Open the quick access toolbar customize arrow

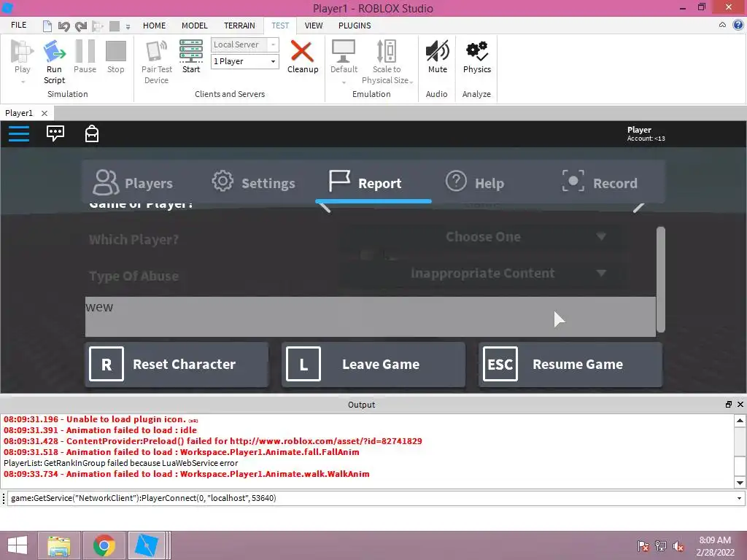pos(128,27)
